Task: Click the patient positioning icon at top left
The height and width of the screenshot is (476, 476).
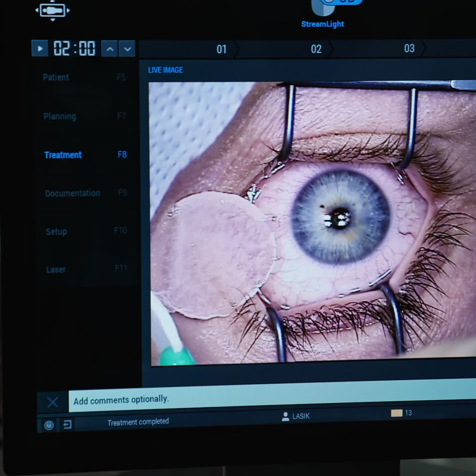Action: coord(53,10)
